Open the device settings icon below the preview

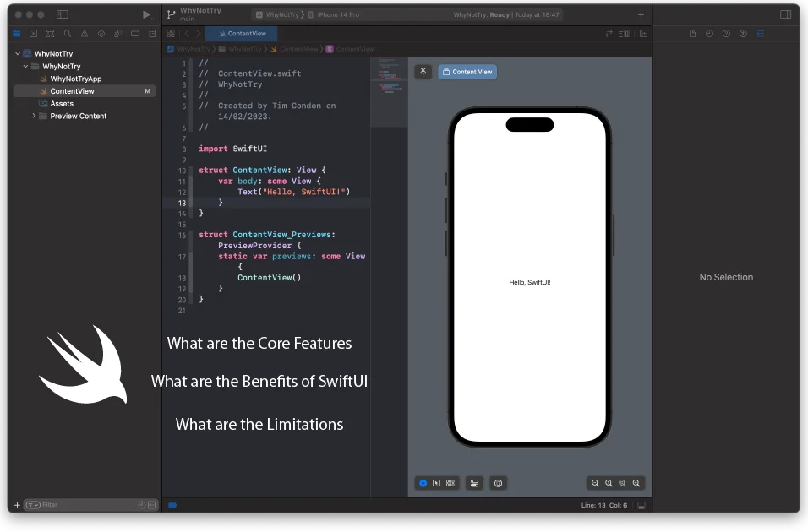point(473,483)
